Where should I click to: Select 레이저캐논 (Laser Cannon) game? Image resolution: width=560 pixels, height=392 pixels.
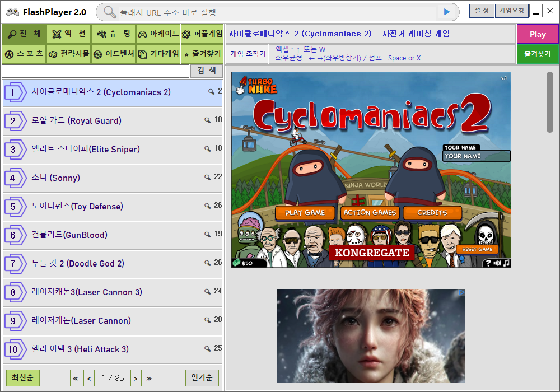pyautogui.click(x=113, y=321)
